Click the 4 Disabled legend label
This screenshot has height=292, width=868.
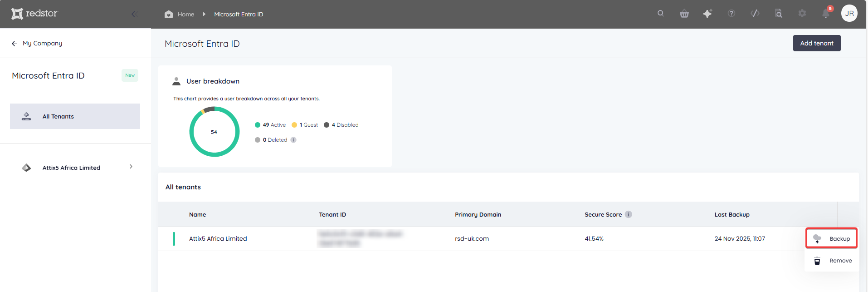tap(345, 125)
